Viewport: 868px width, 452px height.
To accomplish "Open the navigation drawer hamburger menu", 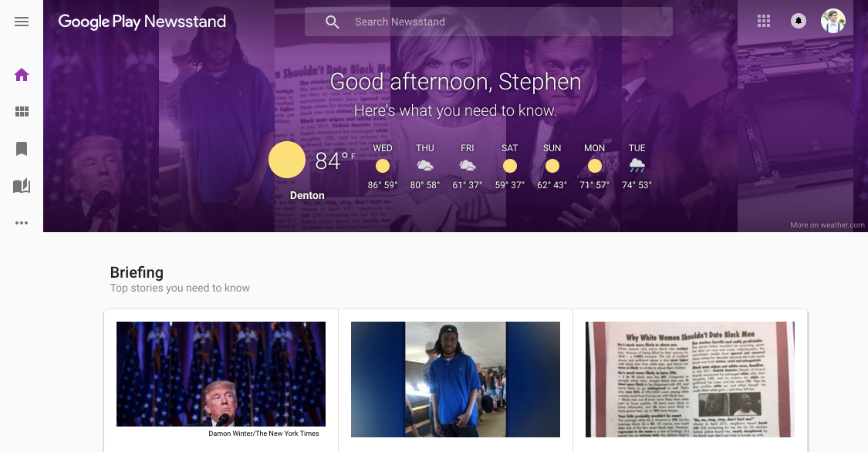I will click(22, 22).
